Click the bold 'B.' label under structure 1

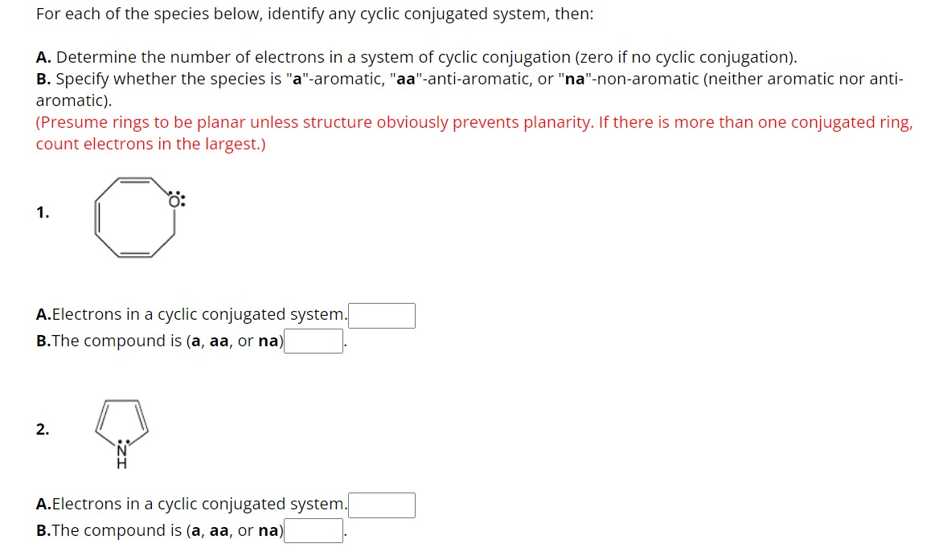[43, 341]
